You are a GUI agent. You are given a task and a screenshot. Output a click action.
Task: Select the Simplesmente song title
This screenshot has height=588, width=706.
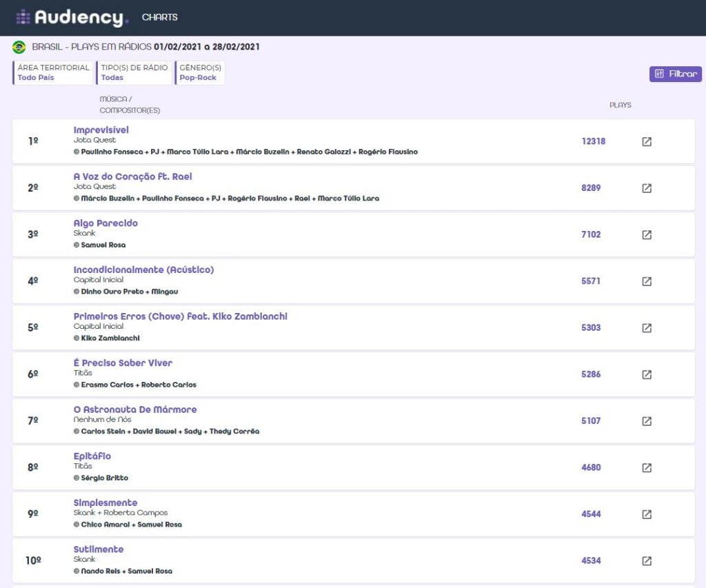[x=105, y=503]
